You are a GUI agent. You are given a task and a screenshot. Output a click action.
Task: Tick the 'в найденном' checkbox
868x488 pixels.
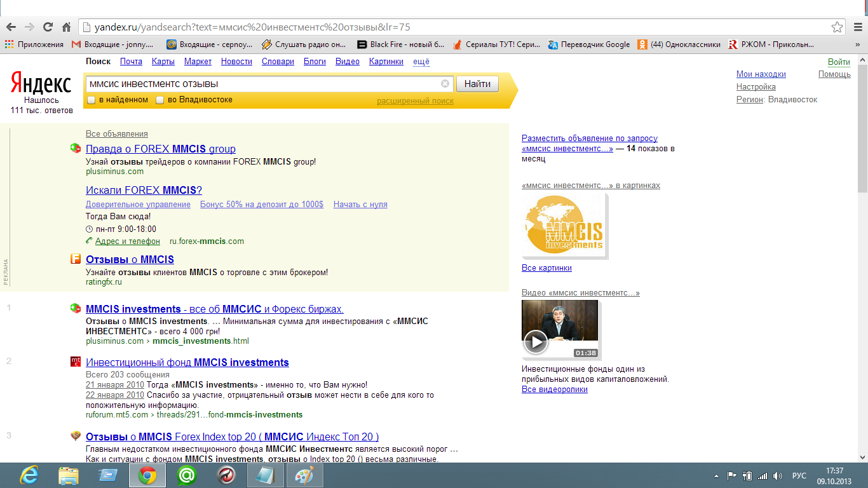point(92,100)
